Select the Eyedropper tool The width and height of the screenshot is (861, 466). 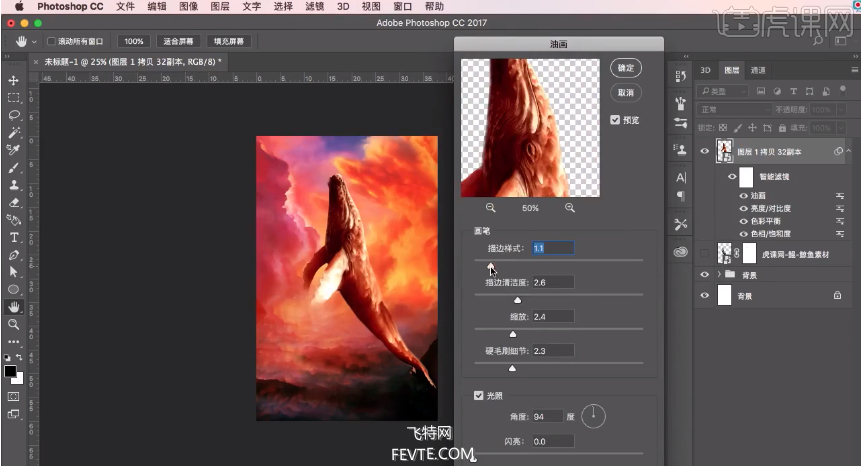click(14, 150)
